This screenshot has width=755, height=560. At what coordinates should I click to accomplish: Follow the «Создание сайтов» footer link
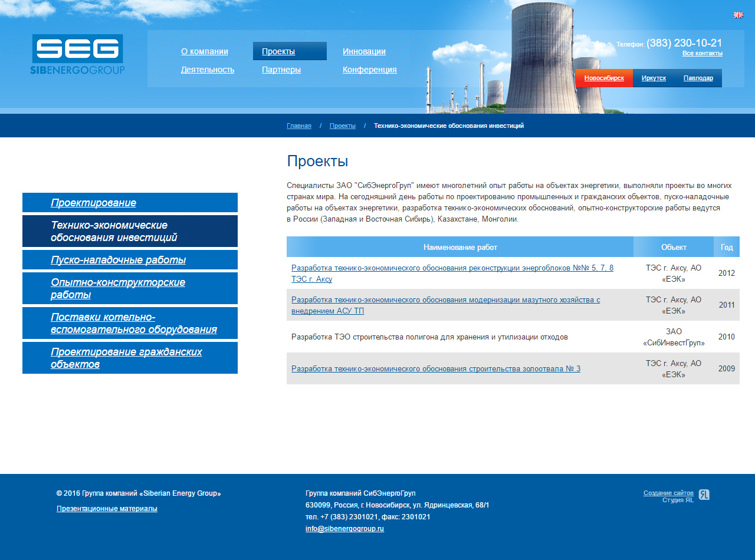[x=668, y=493]
